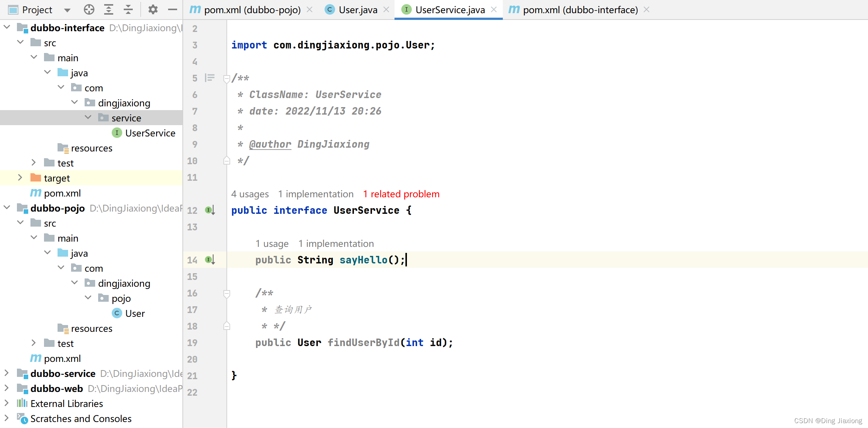The image size is (868, 428).
Task: Collapse the dubbo-interface module
Action: 7,27
